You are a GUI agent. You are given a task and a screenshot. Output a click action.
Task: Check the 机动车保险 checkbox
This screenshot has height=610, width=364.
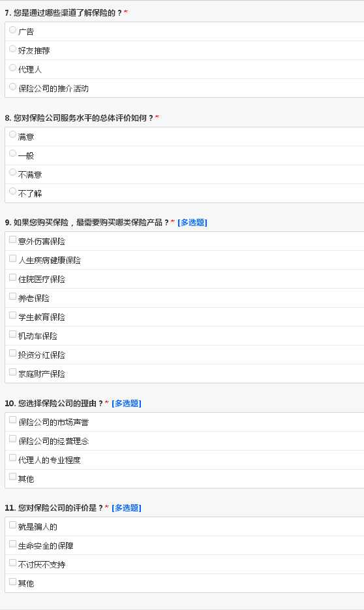(13, 334)
